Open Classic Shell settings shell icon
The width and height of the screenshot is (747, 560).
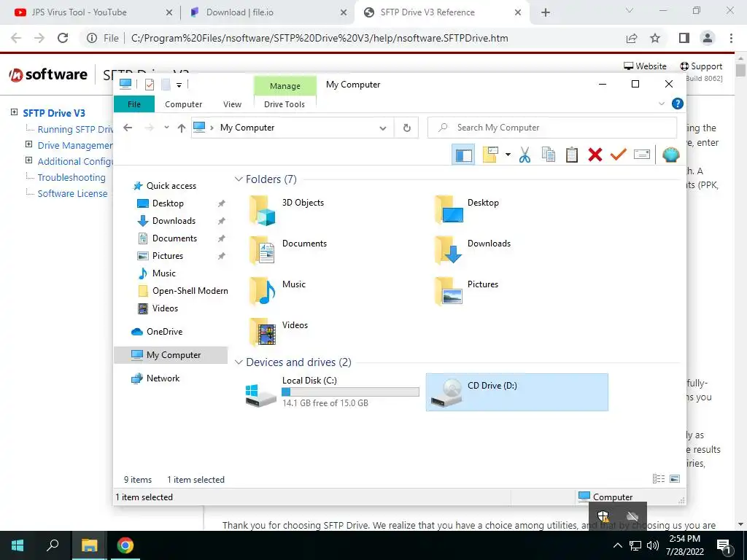tap(671, 155)
